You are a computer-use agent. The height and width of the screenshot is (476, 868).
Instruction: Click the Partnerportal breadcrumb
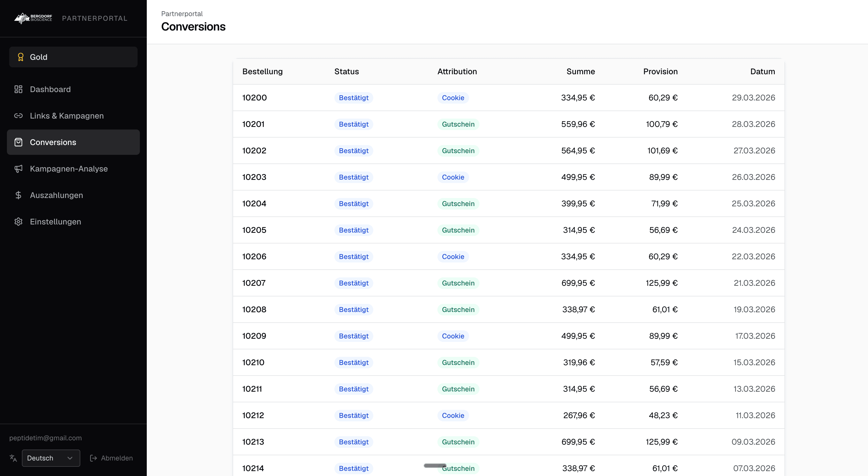182,14
